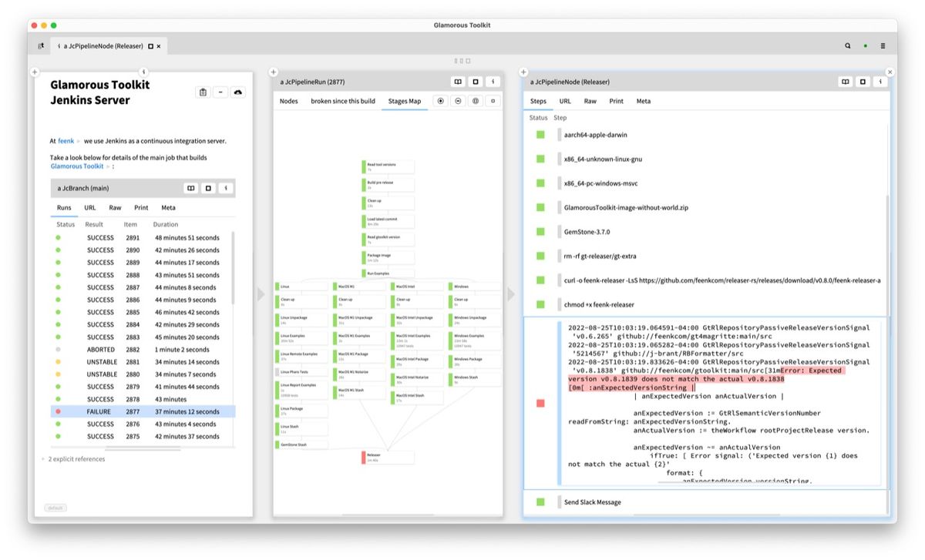Click the small square icon after zoom-to-fit
The width and height of the screenshot is (925, 560).
493,101
